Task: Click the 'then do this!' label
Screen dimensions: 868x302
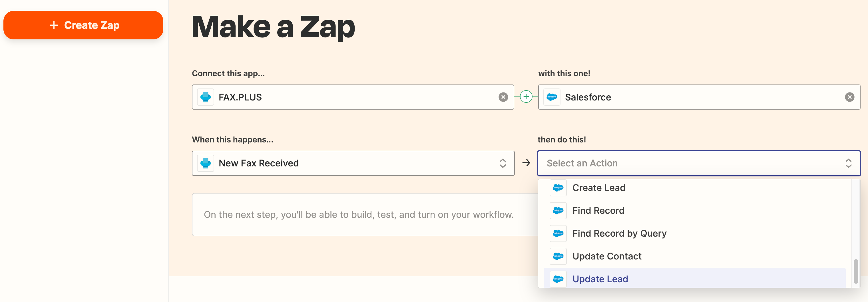Action: coord(562,140)
